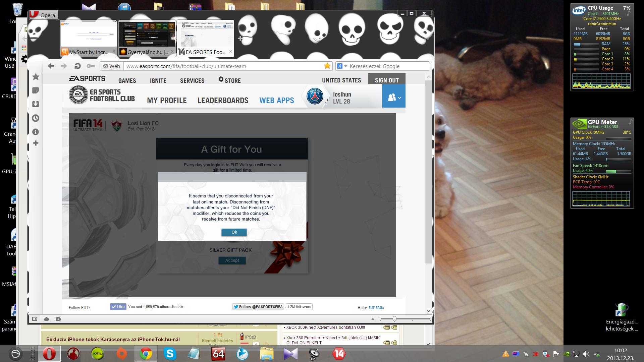Open the Google search engine dropdown

click(342, 66)
